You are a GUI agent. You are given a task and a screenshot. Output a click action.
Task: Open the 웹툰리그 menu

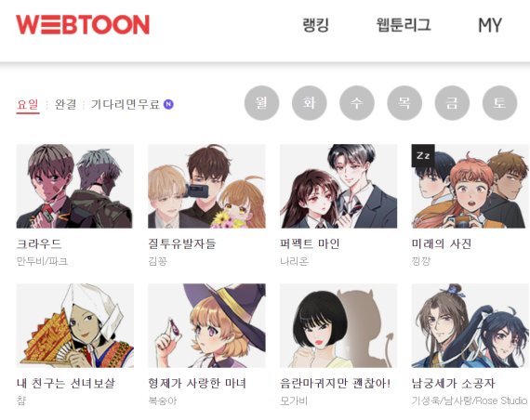pyautogui.click(x=404, y=25)
